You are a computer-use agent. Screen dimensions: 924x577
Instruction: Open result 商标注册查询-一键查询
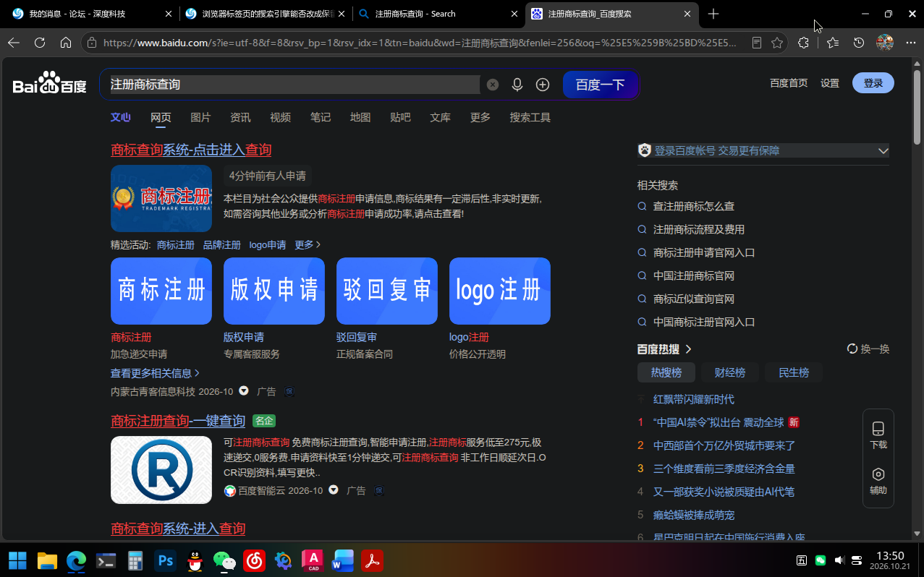pyautogui.click(x=178, y=420)
